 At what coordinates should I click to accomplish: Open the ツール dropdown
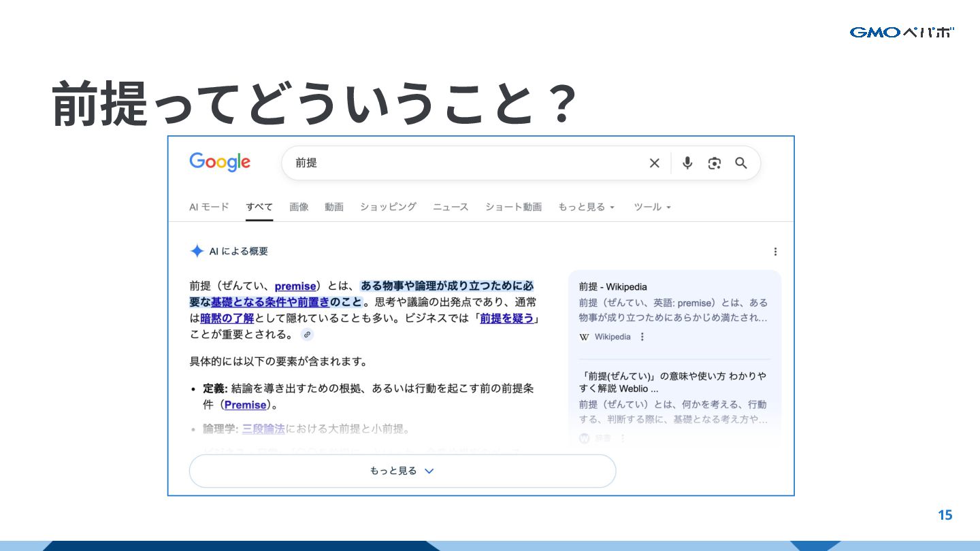tap(652, 207)
